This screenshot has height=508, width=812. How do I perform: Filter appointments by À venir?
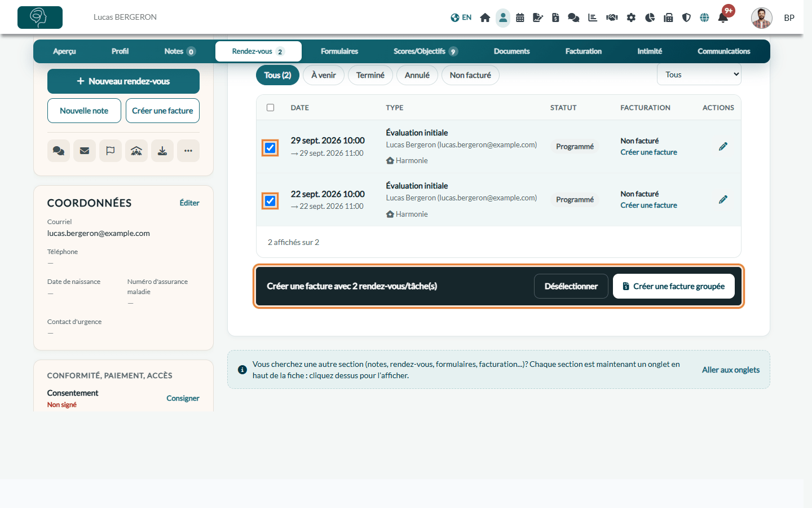(324, 75)
